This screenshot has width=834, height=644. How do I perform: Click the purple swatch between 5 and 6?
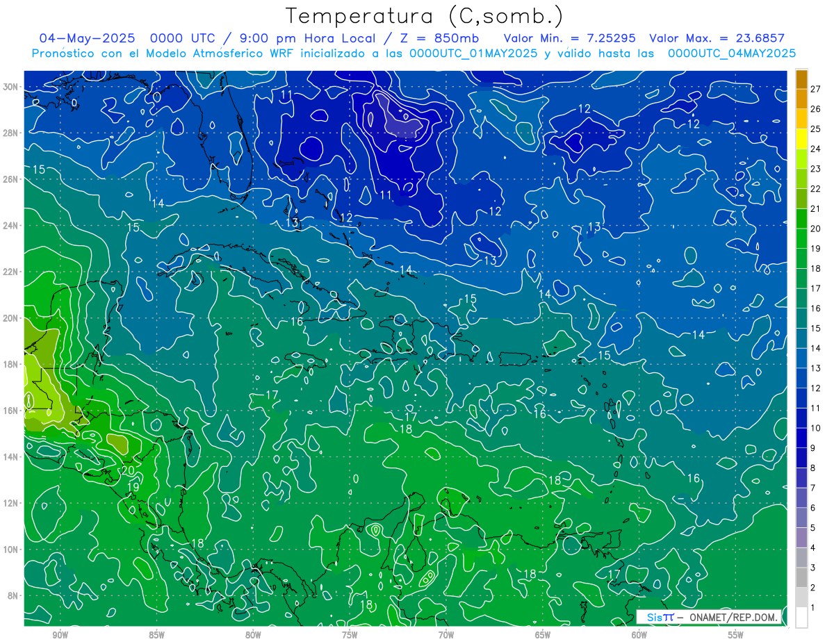[801, 518]
